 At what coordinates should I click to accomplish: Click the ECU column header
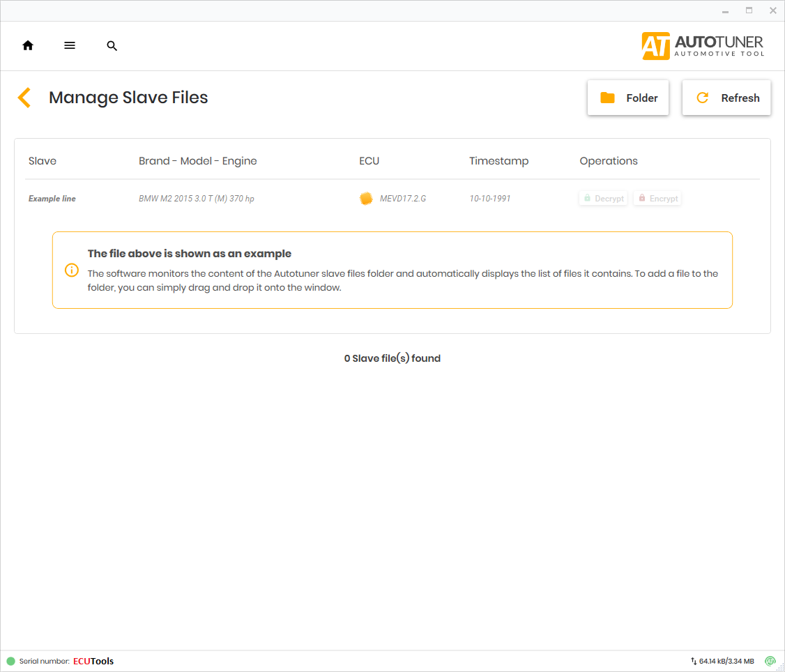(369, 161)
